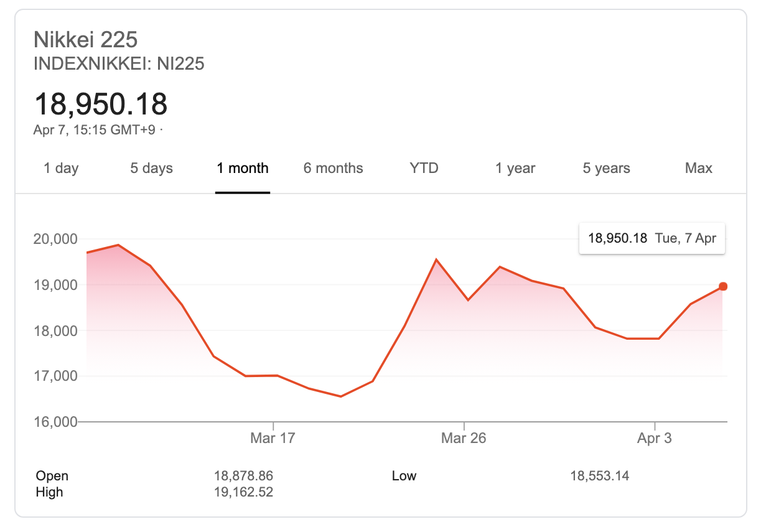Switch to the 1 year view
Viewport: 771px width, 532px height.
[515, 168]
